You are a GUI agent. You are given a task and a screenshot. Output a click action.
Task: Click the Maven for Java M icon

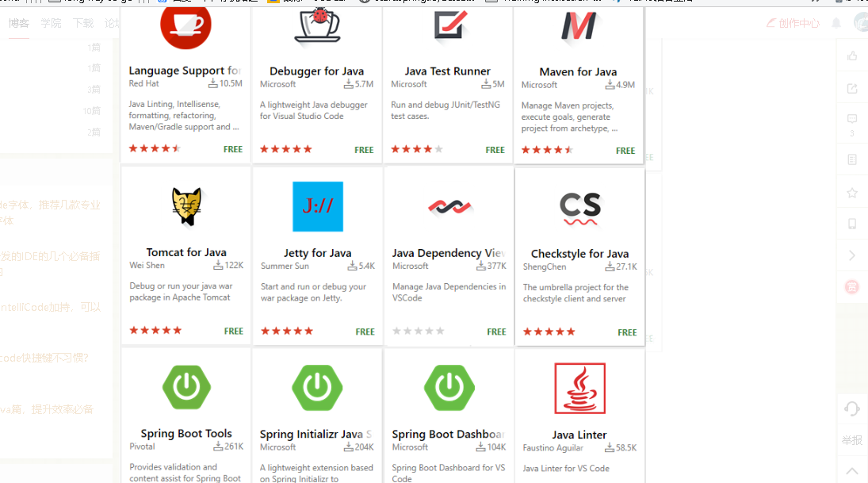click(x=579, y=27)
